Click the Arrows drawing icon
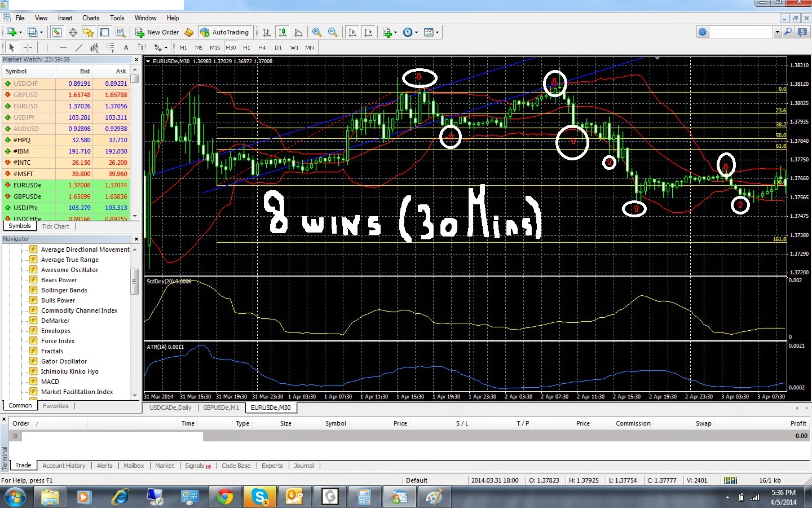 157,47
